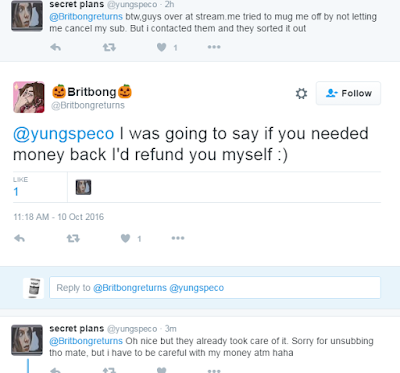
Task: Open the three-dot menu under Britbong's tweet
Action: (178, 238)
